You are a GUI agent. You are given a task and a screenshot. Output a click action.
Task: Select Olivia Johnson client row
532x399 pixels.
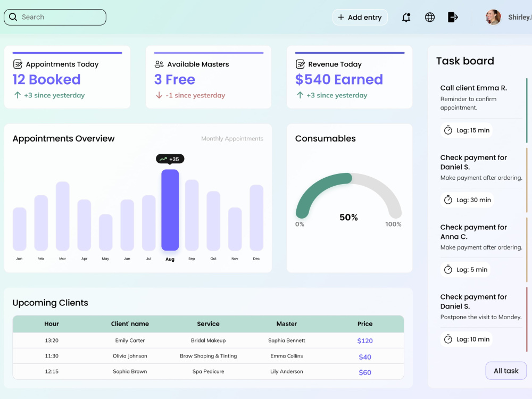click(x=209, y=356)
